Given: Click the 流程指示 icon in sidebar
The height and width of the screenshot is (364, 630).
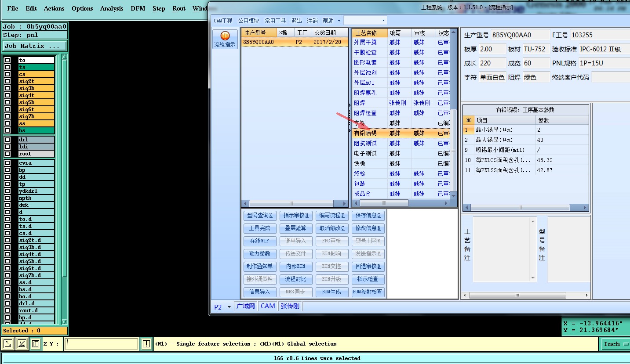Looking at the screenshot, I should (x=225, y=39).
